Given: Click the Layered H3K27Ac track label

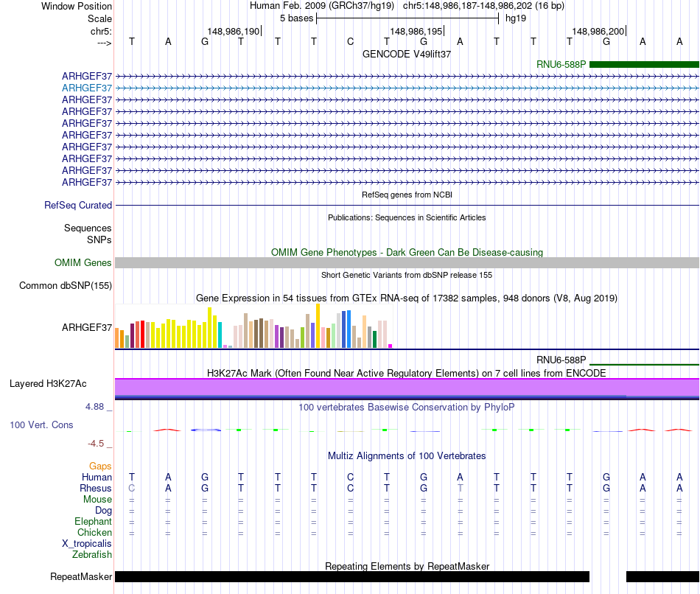Looking at the screenshot, I should [x=48, y=384].
